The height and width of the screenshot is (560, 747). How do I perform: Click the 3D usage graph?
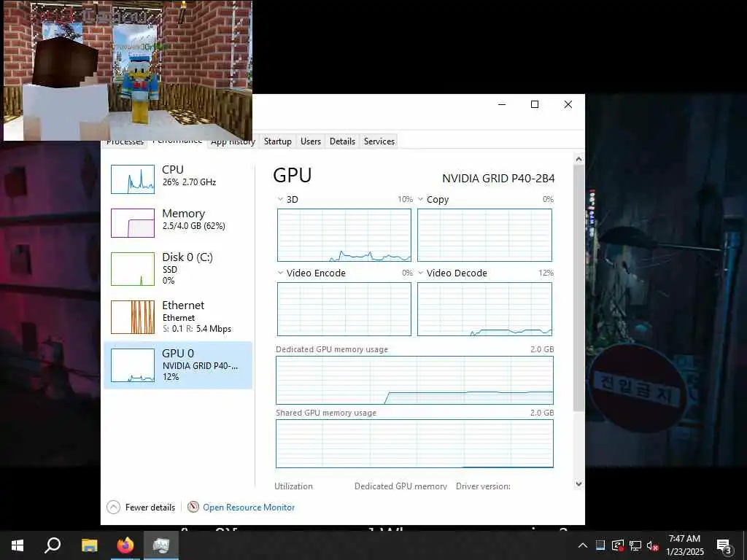click(344, 236)
